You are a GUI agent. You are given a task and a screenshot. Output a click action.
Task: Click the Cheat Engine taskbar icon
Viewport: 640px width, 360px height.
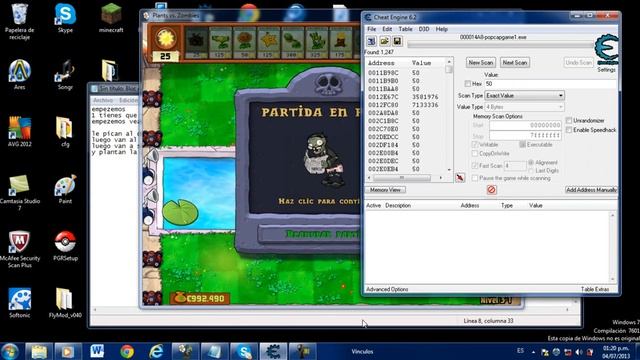(273, 351)
